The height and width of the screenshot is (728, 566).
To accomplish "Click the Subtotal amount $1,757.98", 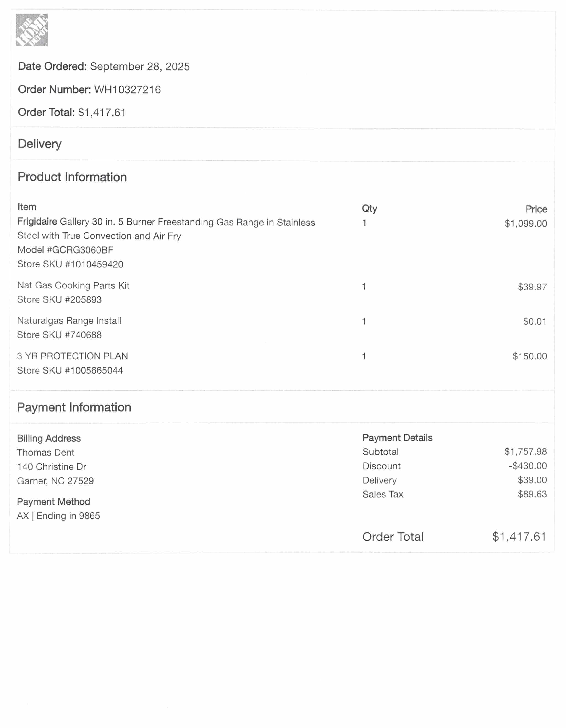I will (x=525, y=452).
